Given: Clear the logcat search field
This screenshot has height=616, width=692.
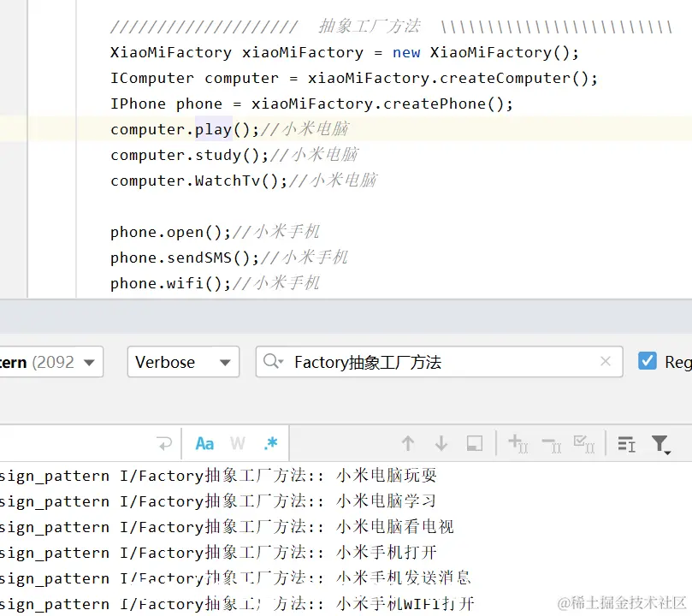Looking at the screenshot, I should (x=606, y=361).
